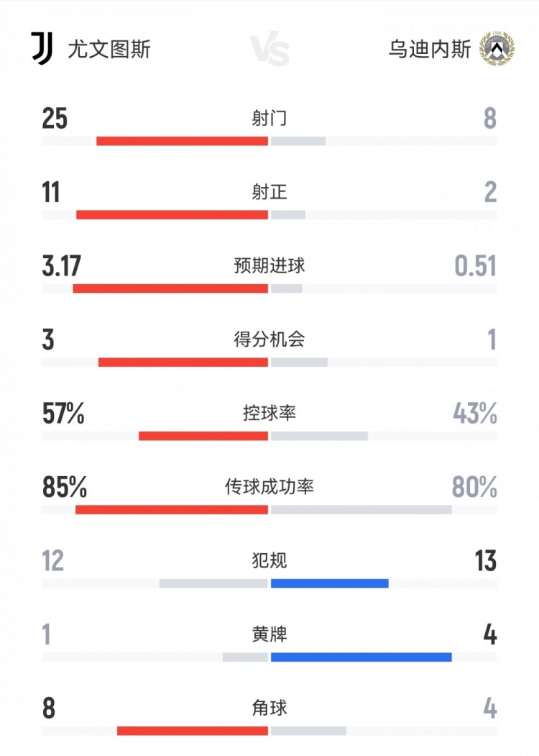Screen dimensions: 539x756
Task: Click the VS icon between teams
Action: coord(269,50)
